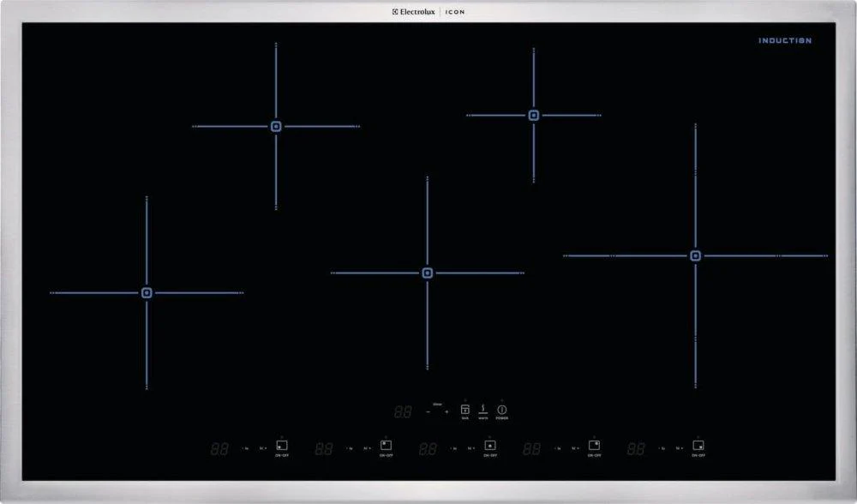Viewport: 857px width, 504px height.
Task: Touch the large right zone center marker
Action: click(695, 255)
